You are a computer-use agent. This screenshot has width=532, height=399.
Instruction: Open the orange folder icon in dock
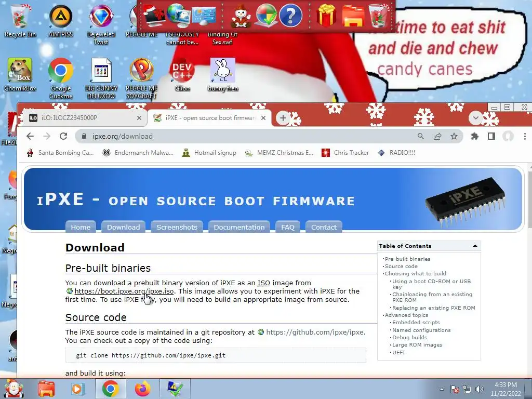tap(353, 16)
